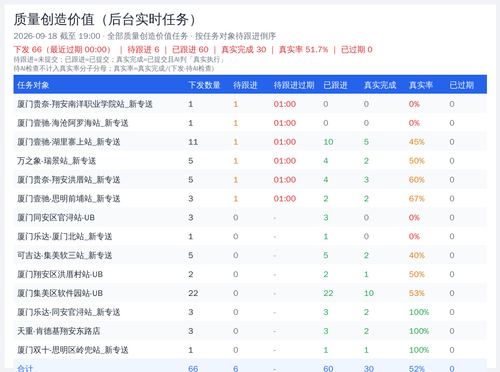Select row 厦门贵奈-翔安南洋职业学院站_新专送

[x=250, y=104]
